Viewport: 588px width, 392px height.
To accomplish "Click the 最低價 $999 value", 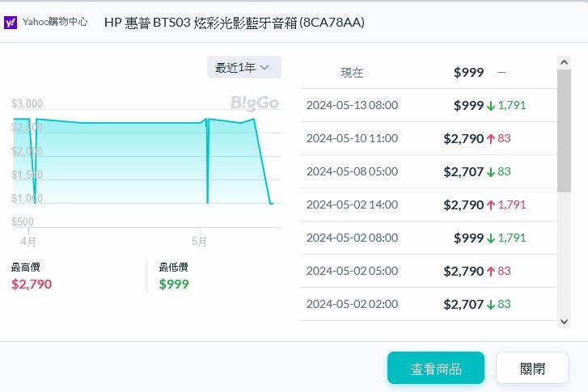I will (174, 284).
